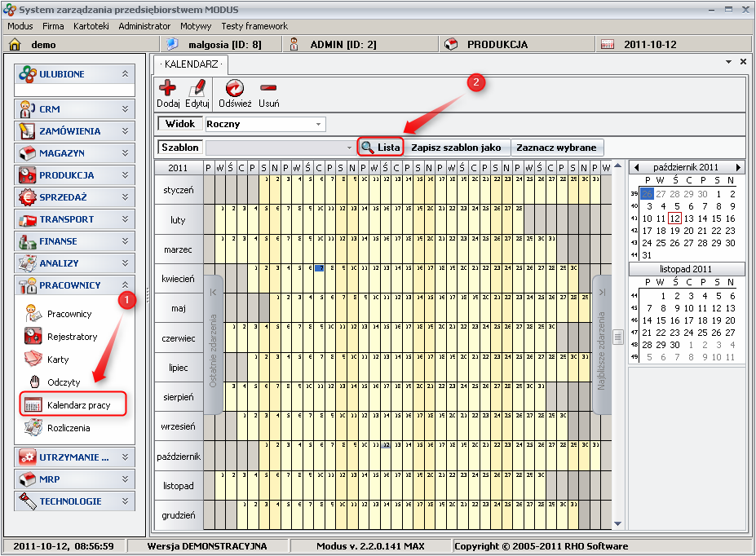Screen dimensions: 756x556
Task: Click the Lista button
Action: tap(381, 148)
